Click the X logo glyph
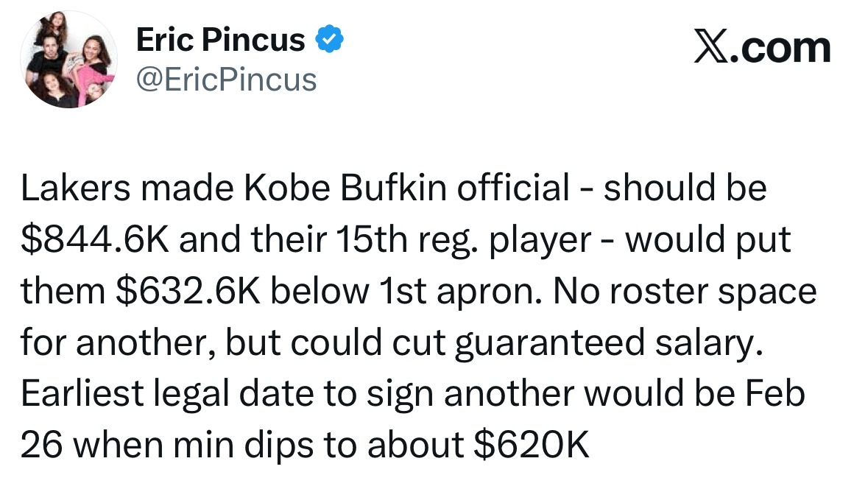The width and height of the screenshot is (868, 489). [710, 49]
